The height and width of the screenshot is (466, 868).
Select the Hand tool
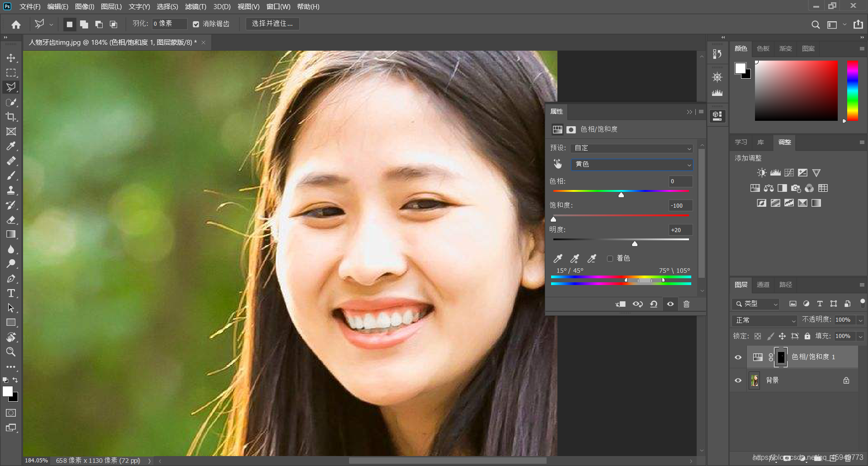11,337
